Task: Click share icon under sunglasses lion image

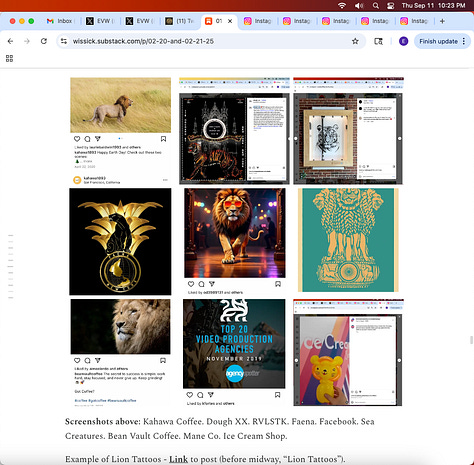Action: [x=212, y=284]
